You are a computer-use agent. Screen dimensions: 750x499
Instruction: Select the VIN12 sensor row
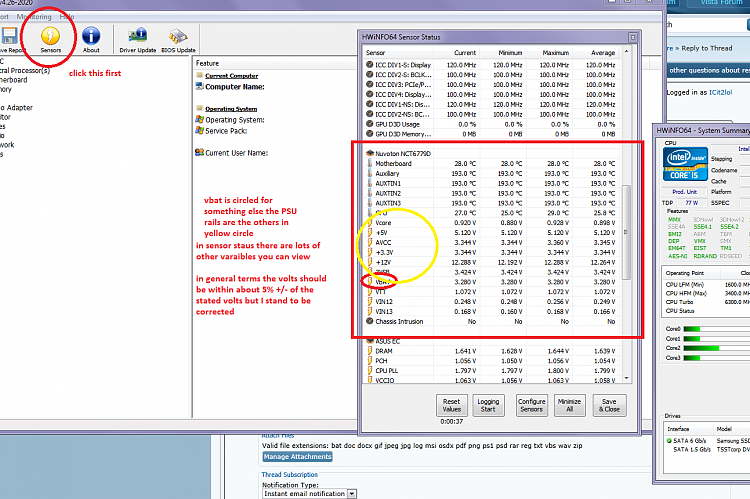[x=493, y=302]
